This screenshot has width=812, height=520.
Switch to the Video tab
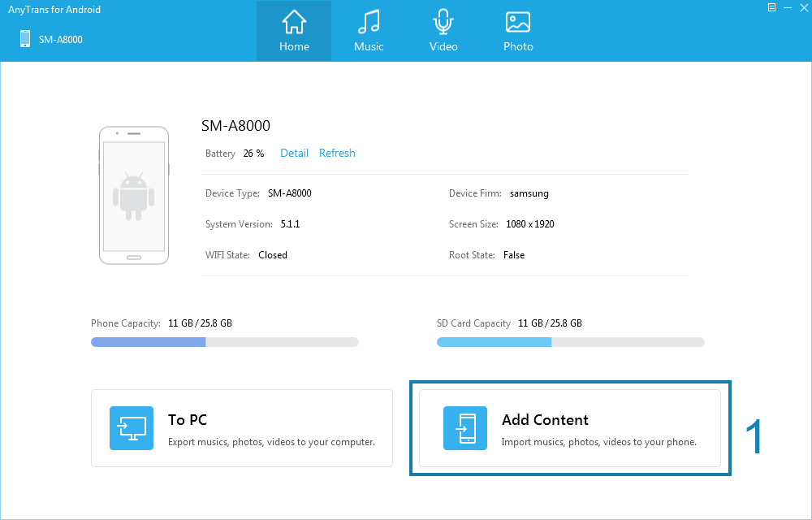pyautogui.click(x=443, y=31)
